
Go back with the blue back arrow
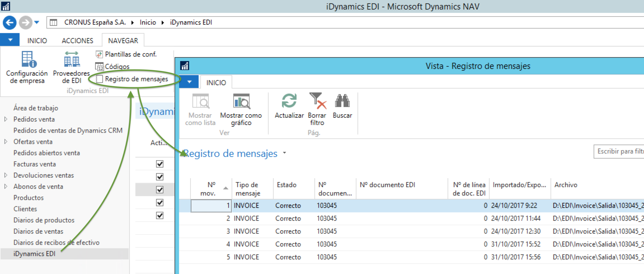click(x=10, y=22)
